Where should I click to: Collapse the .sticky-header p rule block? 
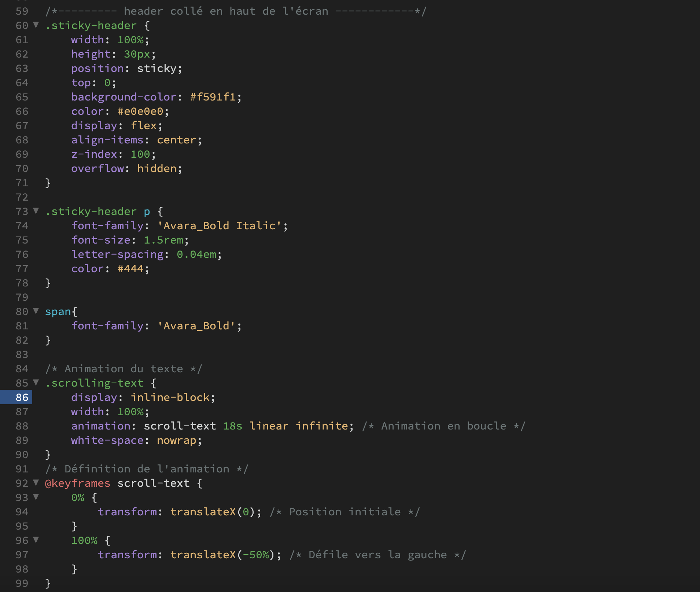pos(36,211)
